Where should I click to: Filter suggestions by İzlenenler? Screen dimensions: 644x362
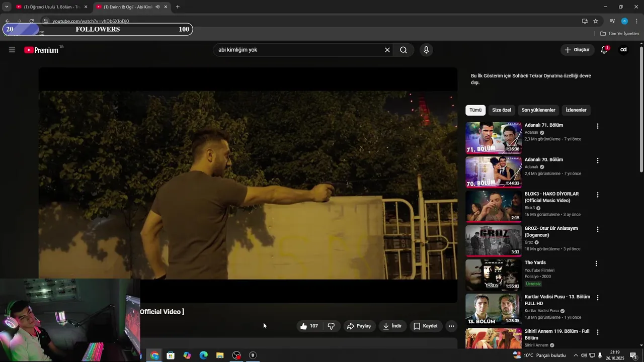click(x=576, y=110)
